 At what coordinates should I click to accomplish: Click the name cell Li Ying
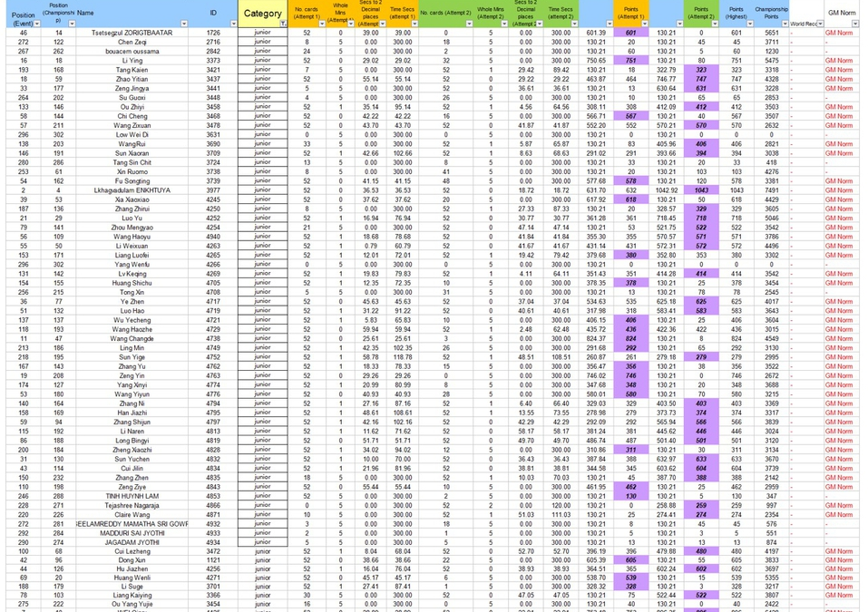click(x=132, y=61)
